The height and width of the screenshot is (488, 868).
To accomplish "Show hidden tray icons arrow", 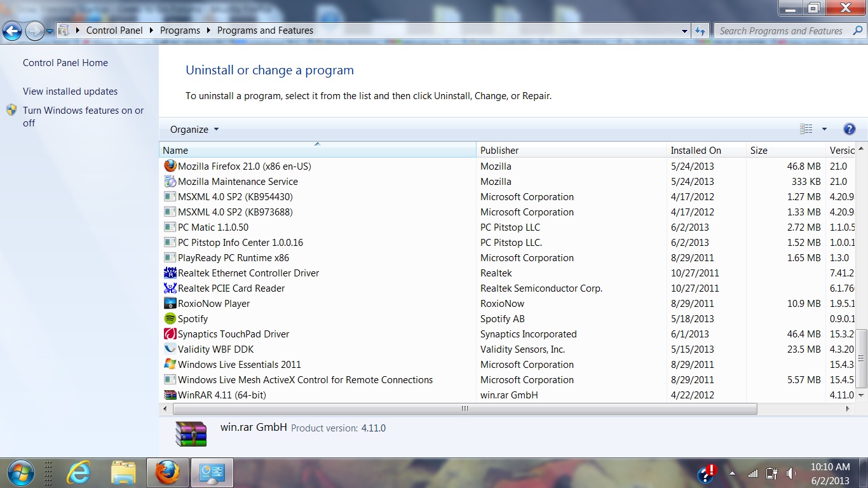I will [732, 473].
